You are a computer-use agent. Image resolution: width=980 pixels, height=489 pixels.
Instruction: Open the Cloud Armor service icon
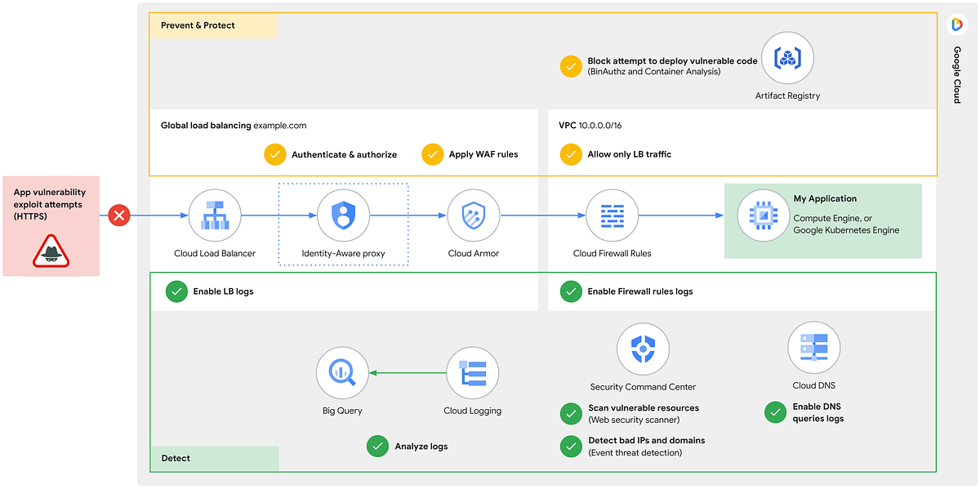473,216
